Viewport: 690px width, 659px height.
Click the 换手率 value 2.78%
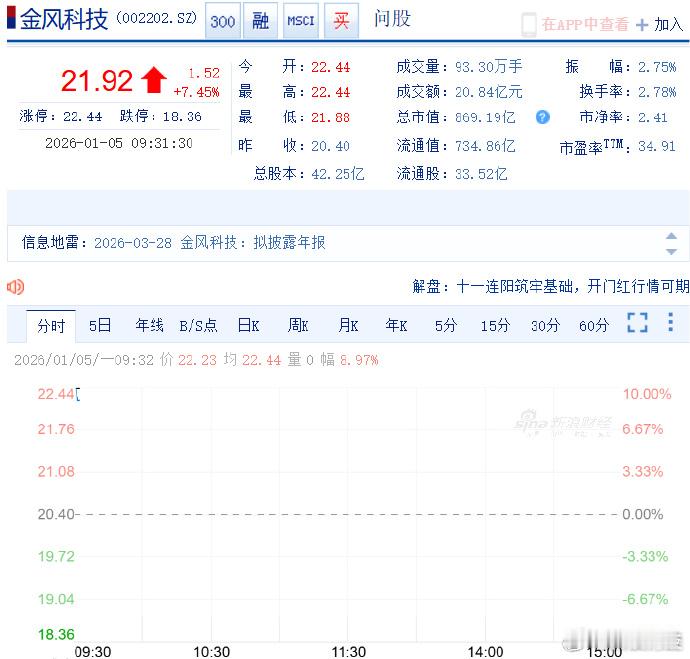(x=657, y=92)
